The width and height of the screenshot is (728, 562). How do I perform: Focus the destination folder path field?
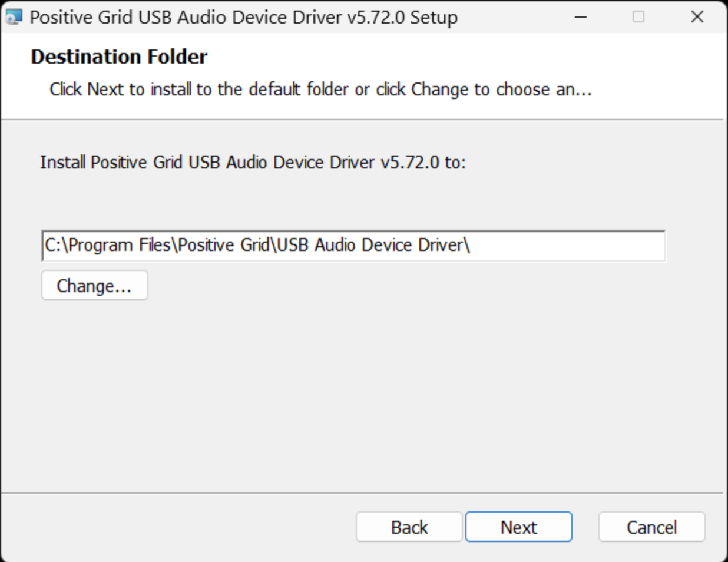pyautogui.click(x=353, y=246)
